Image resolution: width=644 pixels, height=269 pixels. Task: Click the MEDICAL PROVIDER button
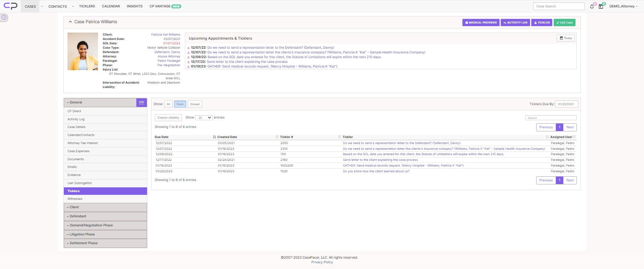pos(481,23)
